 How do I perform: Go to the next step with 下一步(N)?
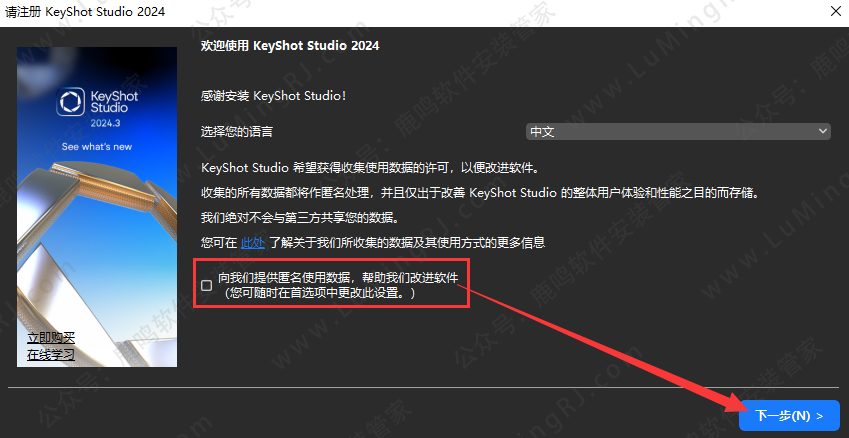pyautogui.click(x=789, y=416)
